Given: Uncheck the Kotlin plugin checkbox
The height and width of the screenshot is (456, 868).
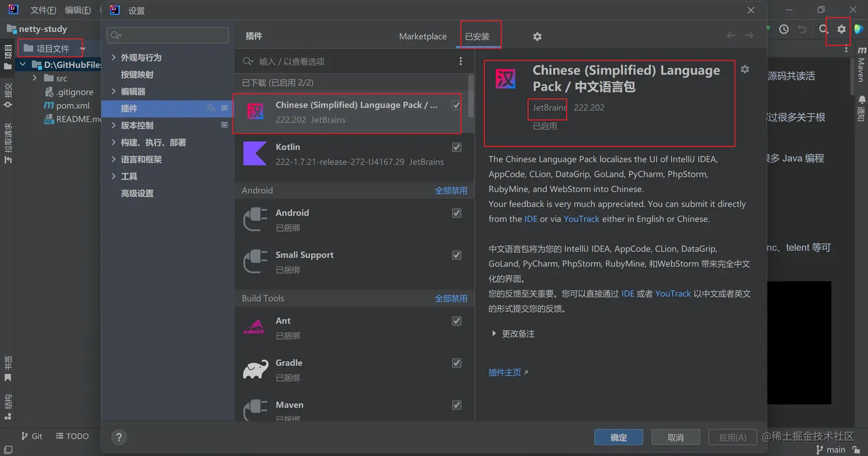Looking at the screenshot, I should coord(456,147).
